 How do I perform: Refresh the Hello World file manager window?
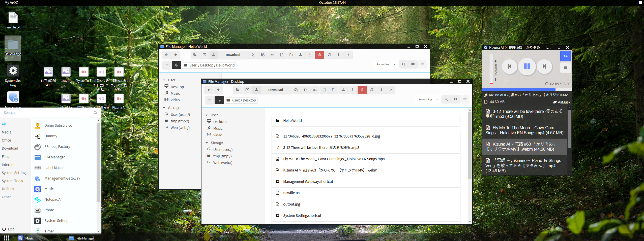(329, 55)
